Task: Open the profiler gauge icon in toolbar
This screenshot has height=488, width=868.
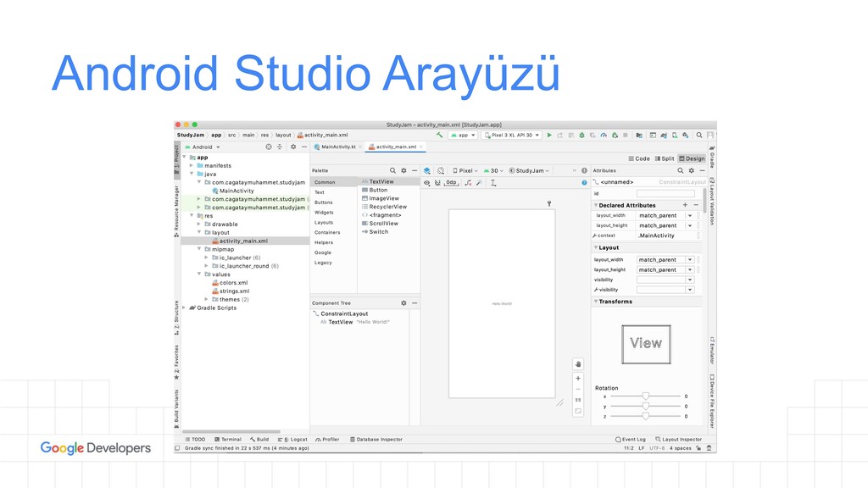Action: (604, 135)
